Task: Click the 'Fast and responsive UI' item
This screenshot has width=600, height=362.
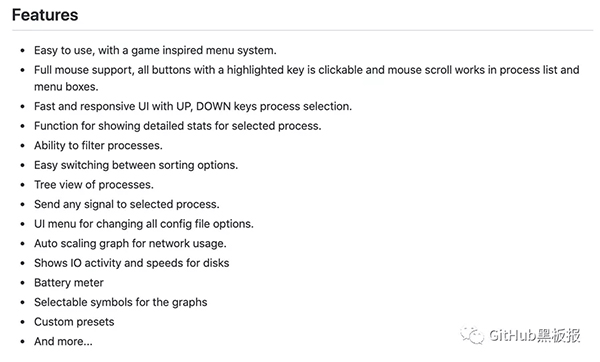Action: coord(193,106)
